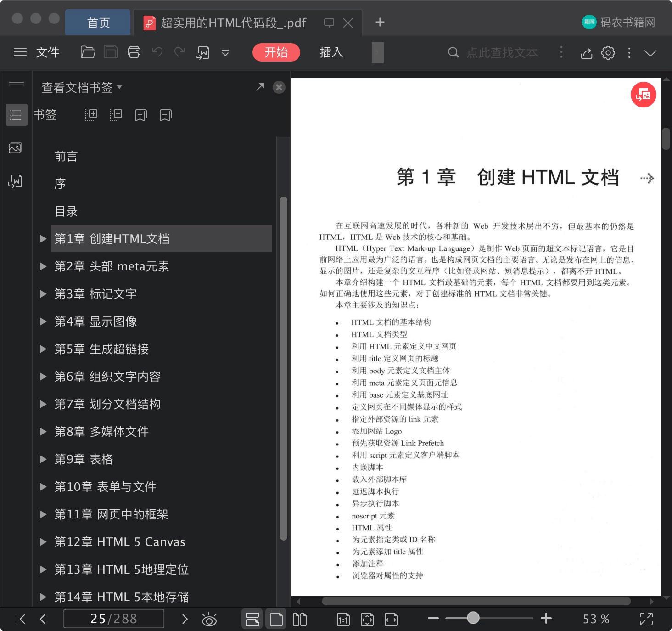Screen dimensions: 672x631
Task: Collapse the left sidebar strip handle
Action: 17,84
